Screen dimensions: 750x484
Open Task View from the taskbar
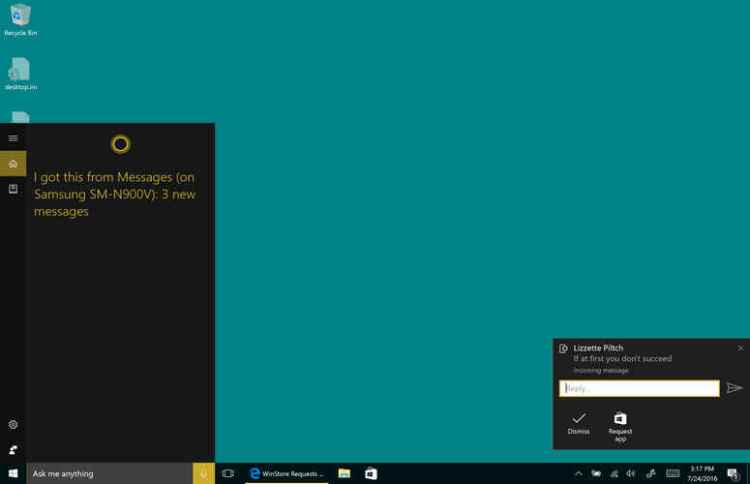pos(228,473)
